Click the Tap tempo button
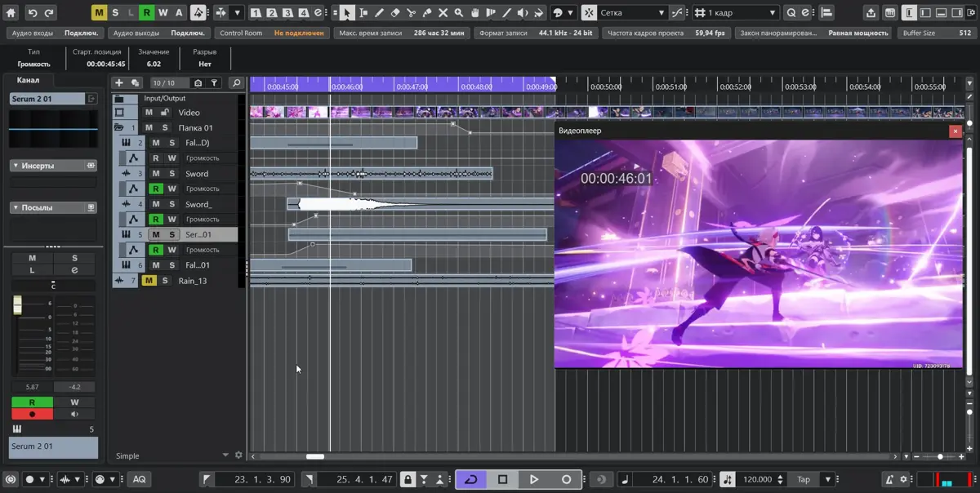980x493 pixels. pyautogui.click(x=804, y=479)
